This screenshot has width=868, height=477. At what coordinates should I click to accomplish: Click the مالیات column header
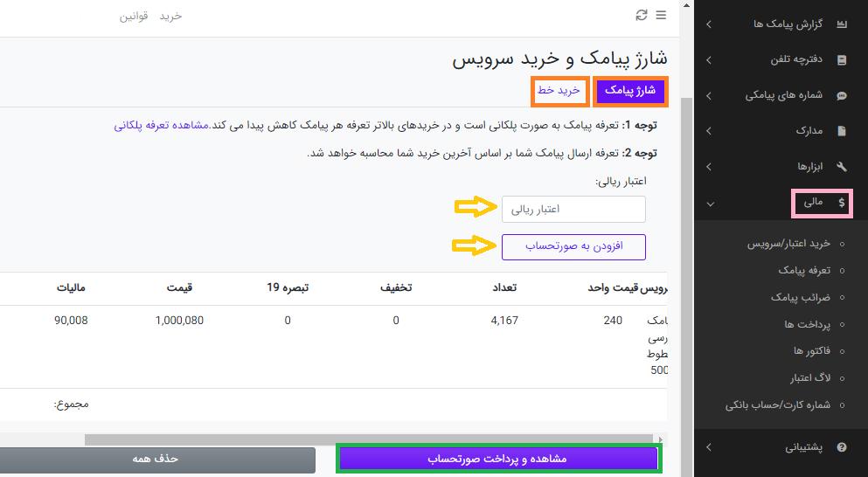pos(71,287)
